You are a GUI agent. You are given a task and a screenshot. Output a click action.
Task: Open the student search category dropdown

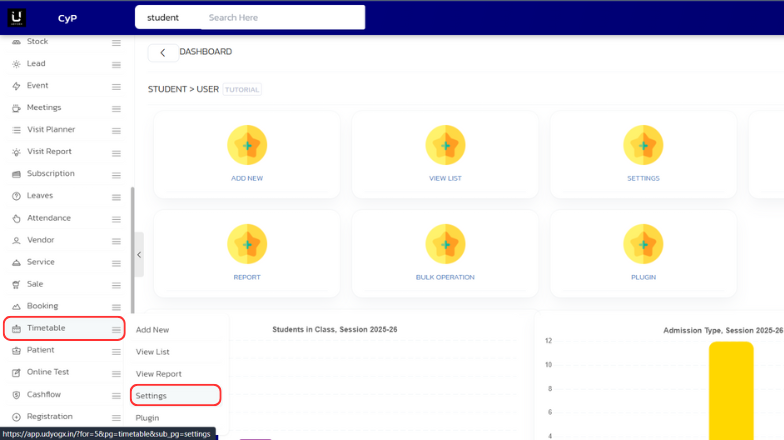point(163,18)
